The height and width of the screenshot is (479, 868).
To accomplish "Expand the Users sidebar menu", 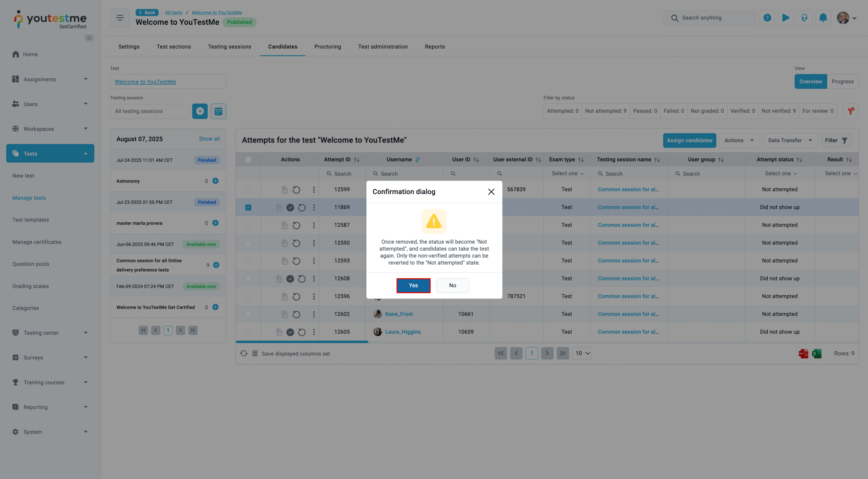I will [50, 104].
